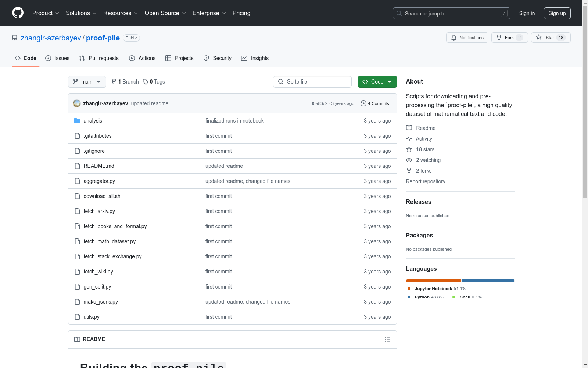Go to the Actions tab
The image size is (588, 368).
tap(142, 58)
